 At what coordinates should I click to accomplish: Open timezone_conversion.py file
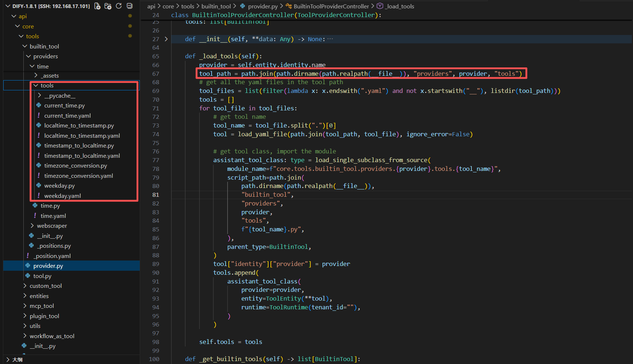pyautogui.click(x=76, y=166)
